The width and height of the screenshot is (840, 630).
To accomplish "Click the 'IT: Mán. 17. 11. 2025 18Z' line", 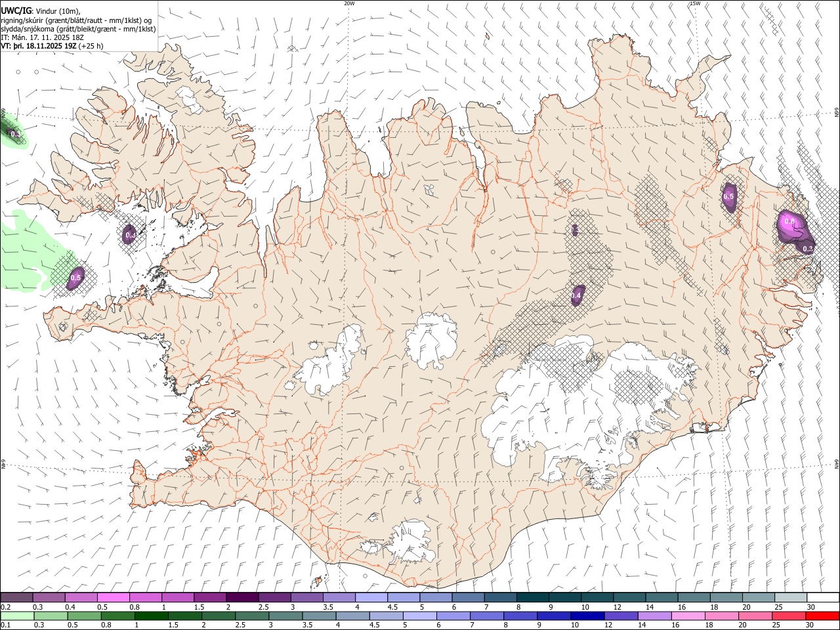I will tap(42, 37).
